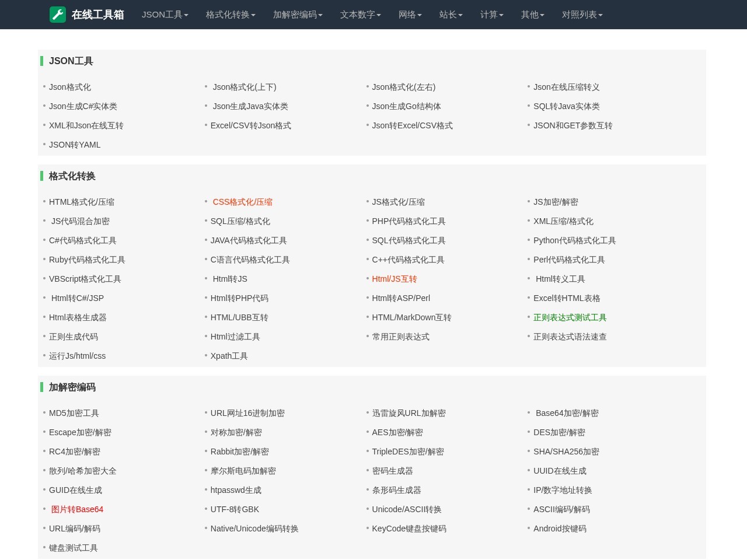This screenshot has width=747, height=560.
Task: Select the 图片转Base64 tool
Action: [x=78, y=509]
